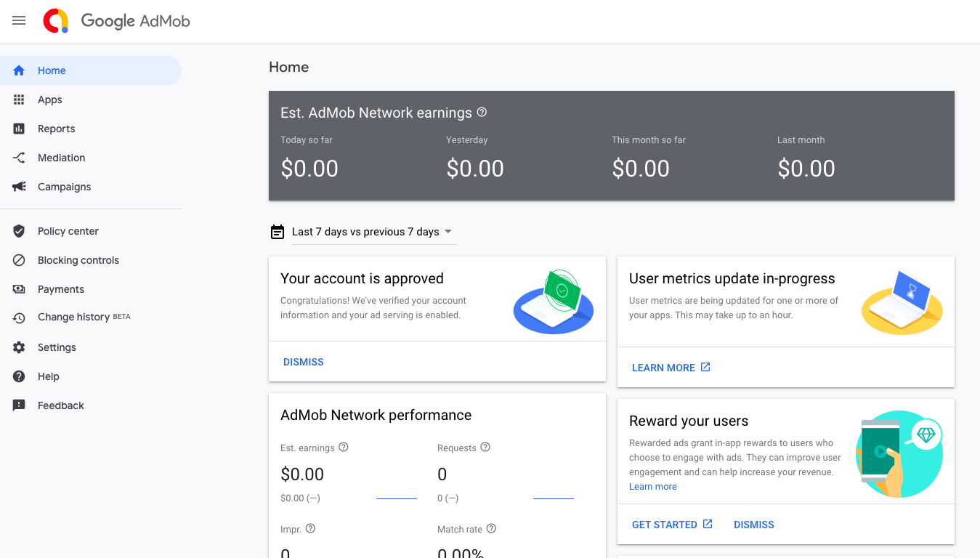Go to Change history page
Viewport: 980px width, 558px height.
click(x=73, y=318)
